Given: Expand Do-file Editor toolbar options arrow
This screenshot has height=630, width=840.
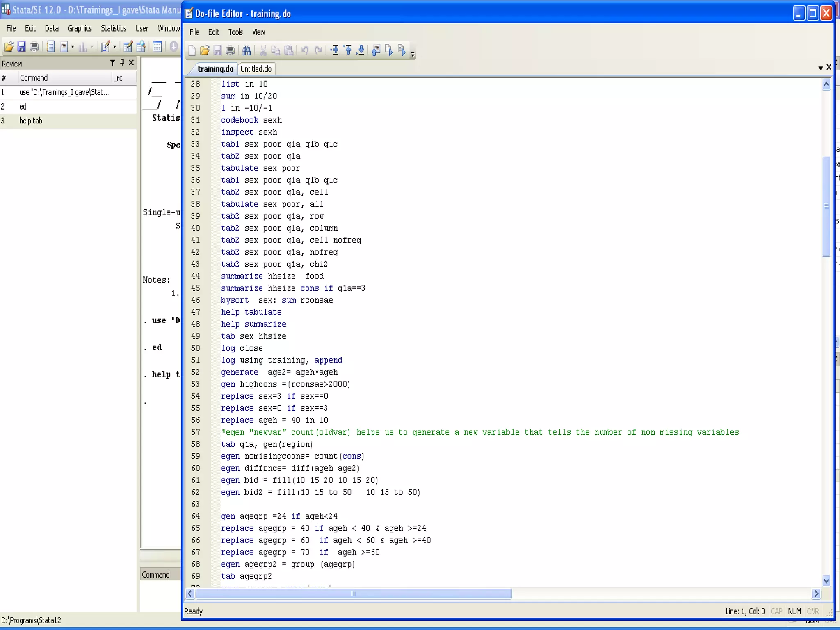Looking at the screenshot, I should click(413, 54).
